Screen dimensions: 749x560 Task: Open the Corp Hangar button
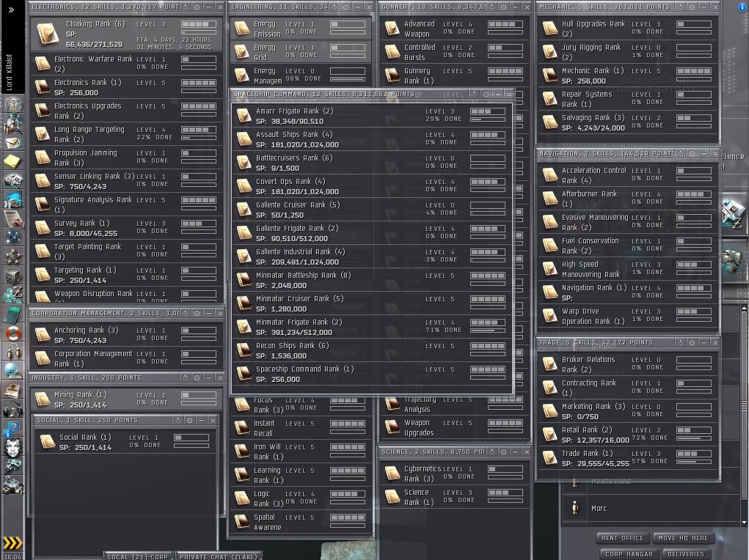(x=628, y=554)
